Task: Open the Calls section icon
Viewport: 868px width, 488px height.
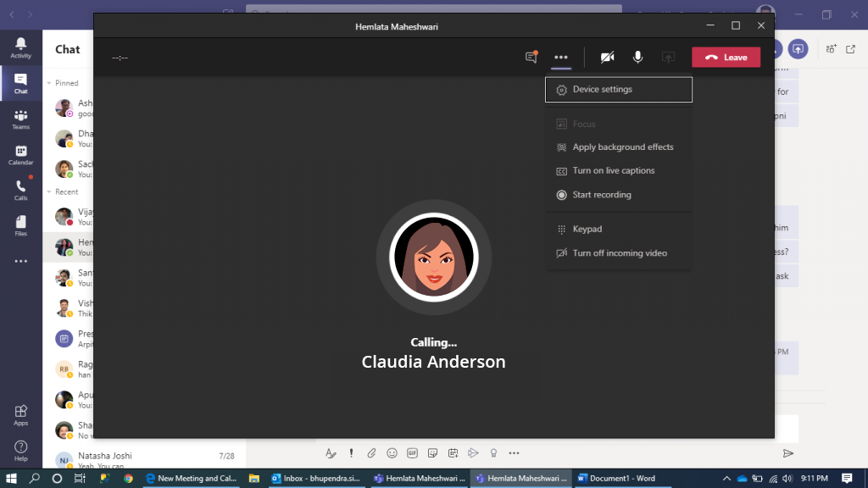Action: pyautogui.click(x=20, y=190)
